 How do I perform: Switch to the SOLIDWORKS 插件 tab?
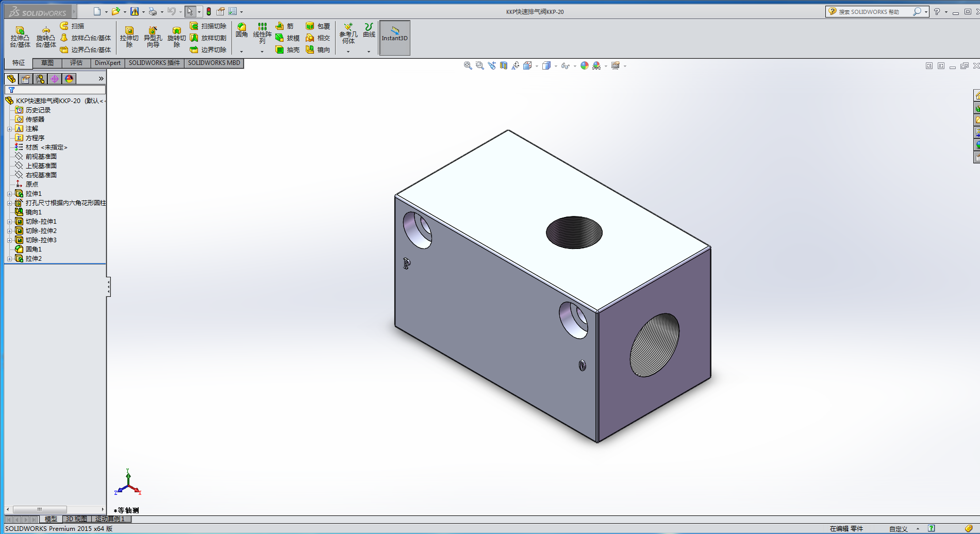pyautogui.click(x=154, y=63)
